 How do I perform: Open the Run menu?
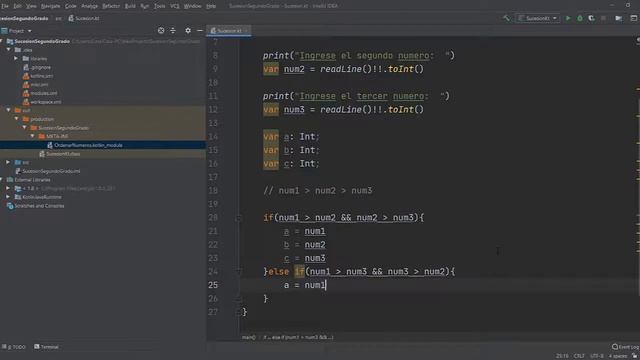[x=144, y=6]
